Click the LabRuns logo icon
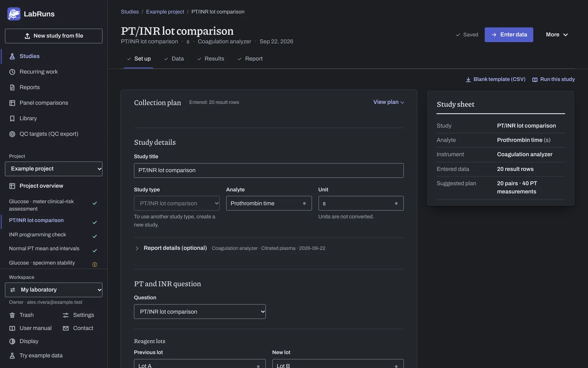Viewport: 588px width, 368px height. click(x=14, y=14)
